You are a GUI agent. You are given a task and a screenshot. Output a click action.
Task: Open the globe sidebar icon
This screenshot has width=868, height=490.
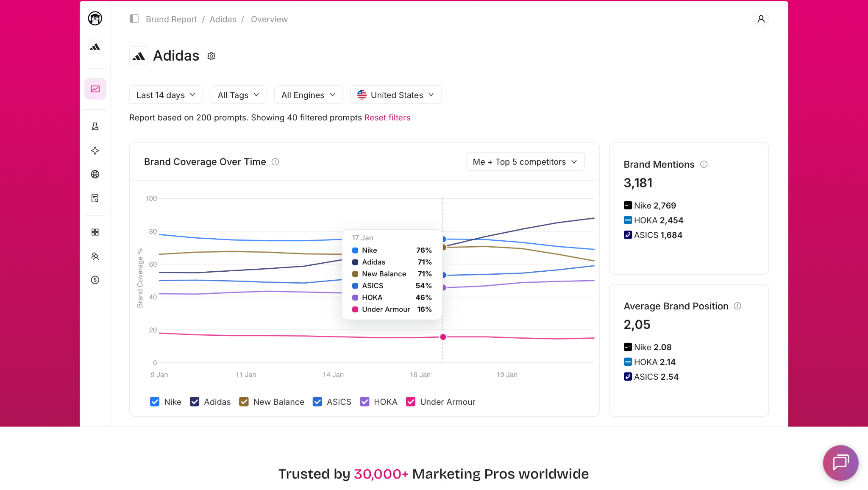[95, 174]
